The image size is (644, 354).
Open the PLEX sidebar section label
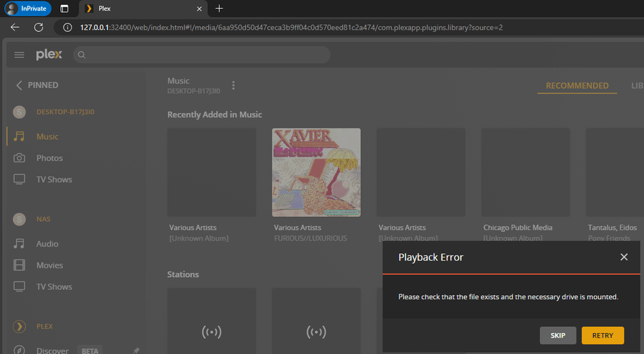point(45,326)
